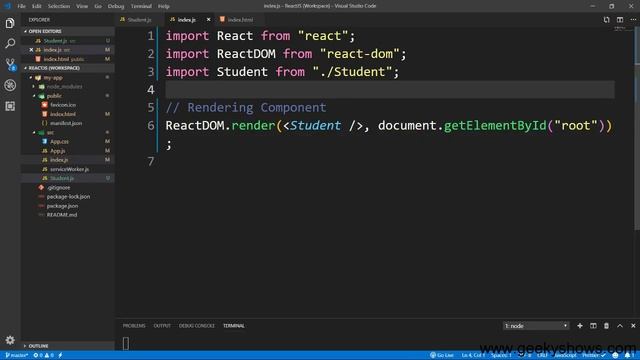Open the Selection menu

pos(59,6)
